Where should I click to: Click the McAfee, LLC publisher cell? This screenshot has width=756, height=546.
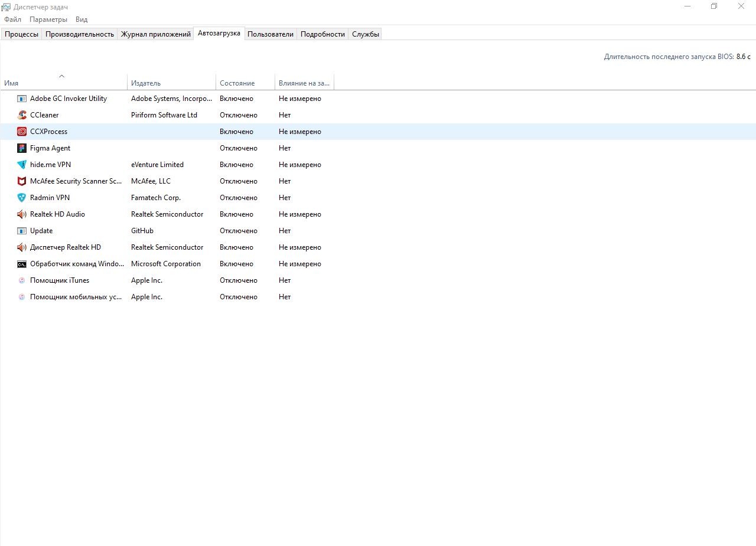151,181
